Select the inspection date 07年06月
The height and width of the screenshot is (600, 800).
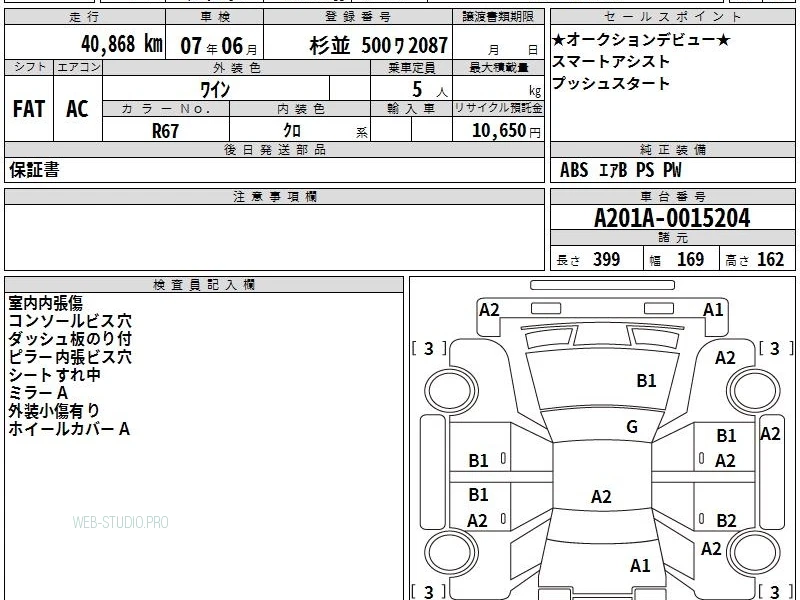[219, 46]
